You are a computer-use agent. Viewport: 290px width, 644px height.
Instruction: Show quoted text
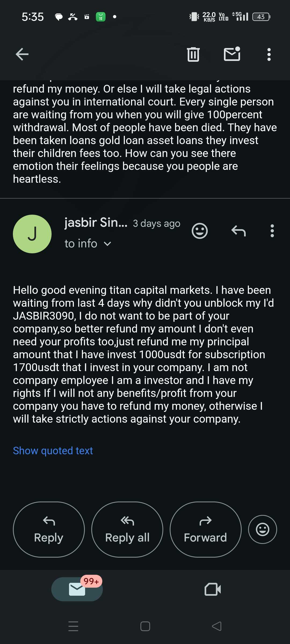[x=53, y=451]
